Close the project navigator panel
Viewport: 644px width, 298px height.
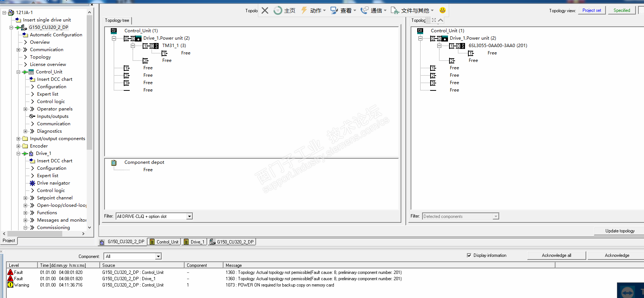[92, 4]
